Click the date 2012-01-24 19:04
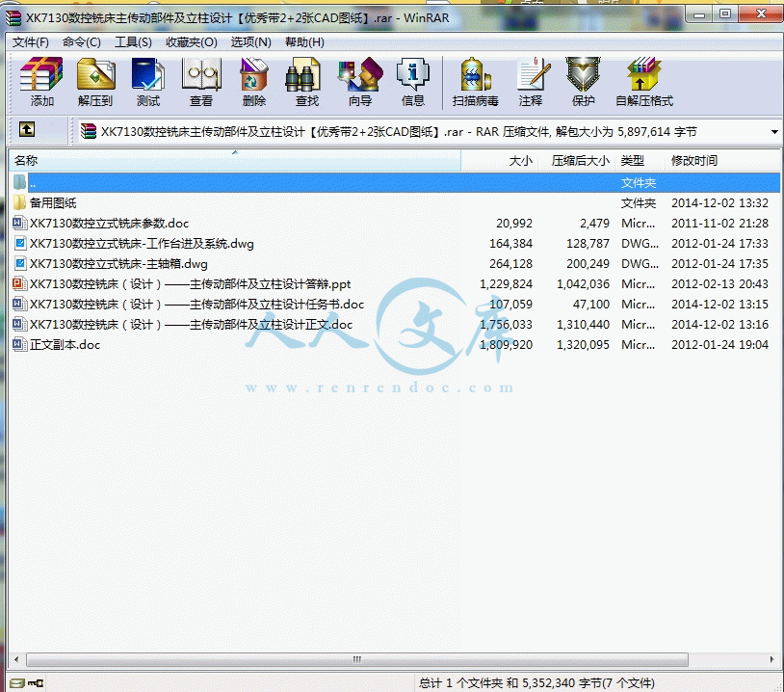The image size is (784, 692). tap(719, 345)
